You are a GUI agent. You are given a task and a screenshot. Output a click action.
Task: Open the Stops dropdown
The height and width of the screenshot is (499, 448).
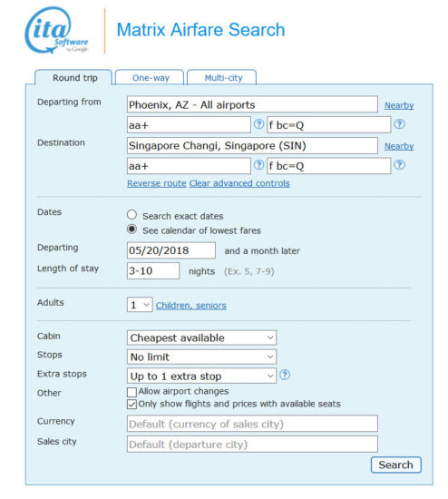pos(201,357)
